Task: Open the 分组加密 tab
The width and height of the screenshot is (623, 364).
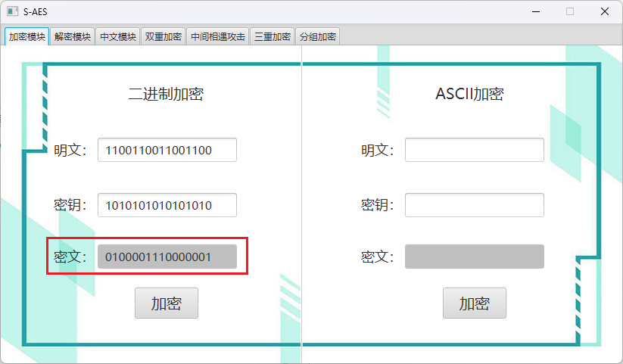Action: (x=318, y=36)
